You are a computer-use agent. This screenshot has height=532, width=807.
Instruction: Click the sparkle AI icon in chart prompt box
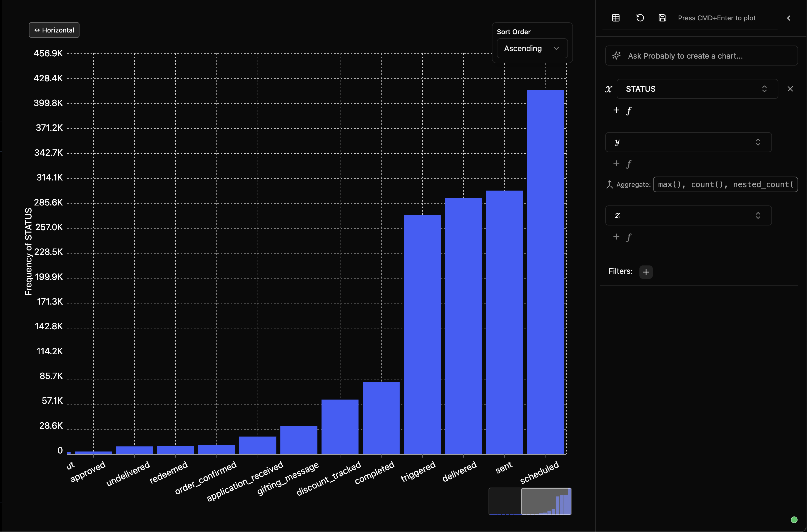(617, 56)
